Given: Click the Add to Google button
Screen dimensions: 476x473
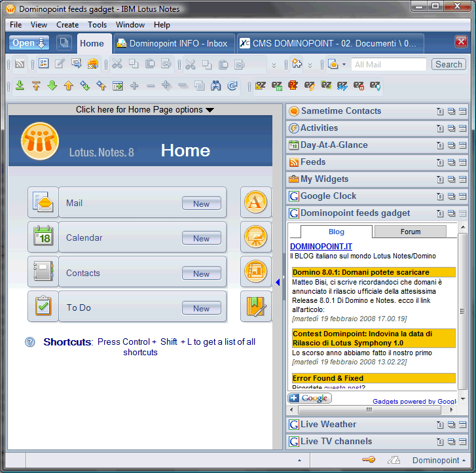Looking at the screenshot, I should coord(310,398).
